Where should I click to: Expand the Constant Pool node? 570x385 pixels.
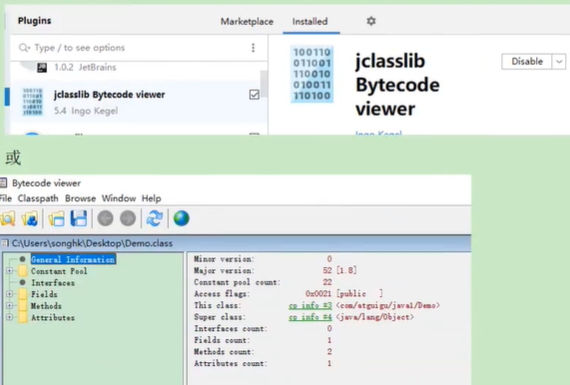pos(9,271)
